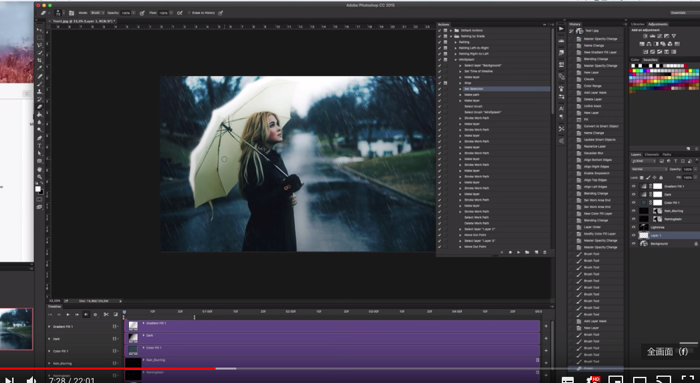Create new action set folder icon

coord(527,252)
